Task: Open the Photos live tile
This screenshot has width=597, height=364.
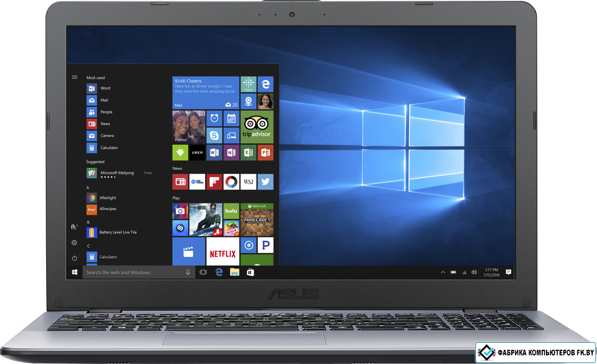Action: 189,127
